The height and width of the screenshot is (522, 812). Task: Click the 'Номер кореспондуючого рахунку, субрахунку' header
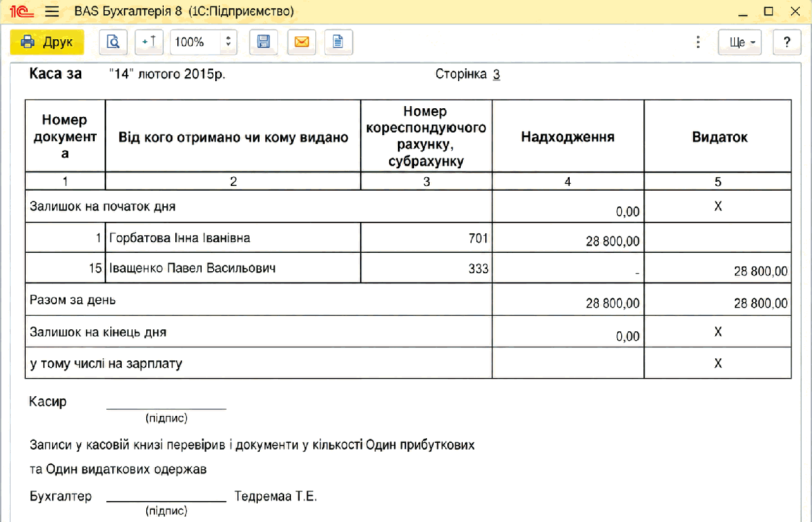[426, 136]
